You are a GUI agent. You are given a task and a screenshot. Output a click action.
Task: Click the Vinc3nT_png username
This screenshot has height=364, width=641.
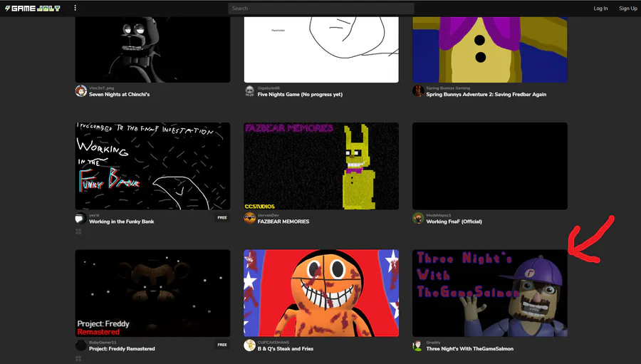tap(101, 88)
